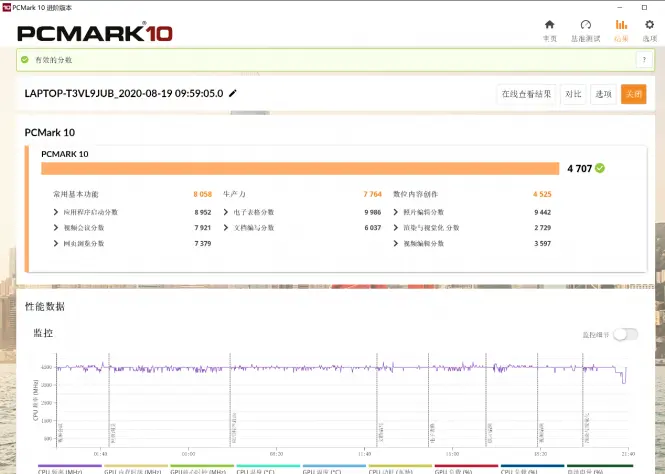
Task: Switch to the 结果 results tab
Action: tap(621, 31)
